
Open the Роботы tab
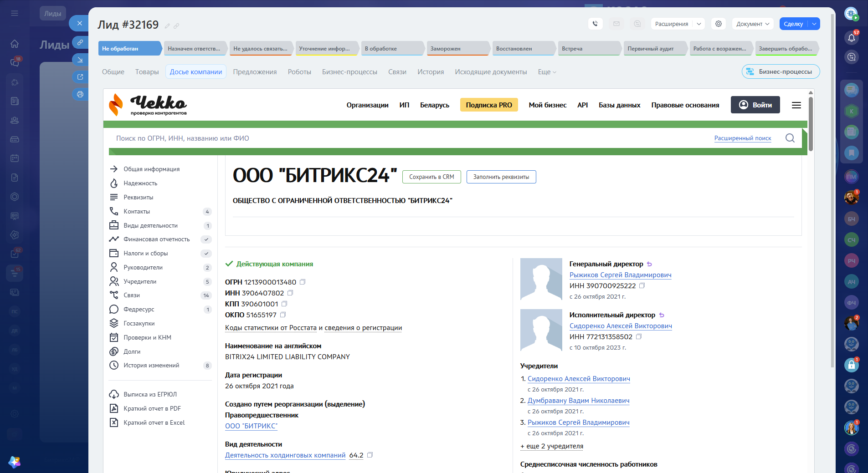pos(299,72)
